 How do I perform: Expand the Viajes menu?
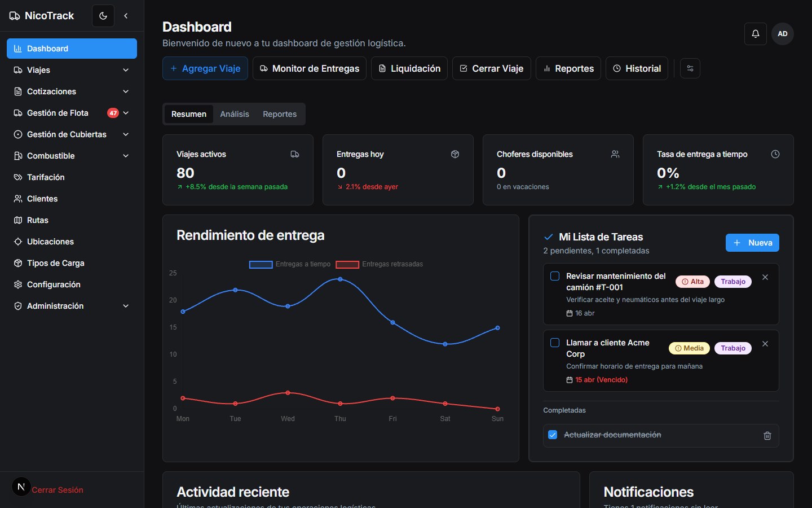coord(72,70)
